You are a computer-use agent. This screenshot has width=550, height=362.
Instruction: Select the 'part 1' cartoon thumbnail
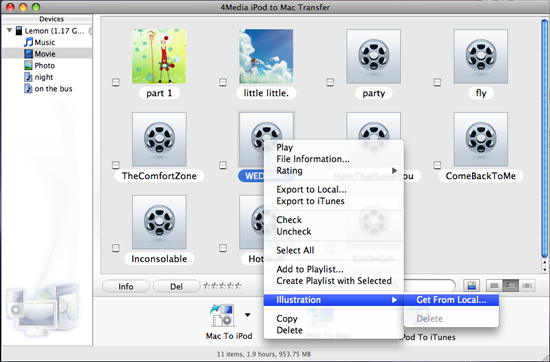[x=159, y=56]
